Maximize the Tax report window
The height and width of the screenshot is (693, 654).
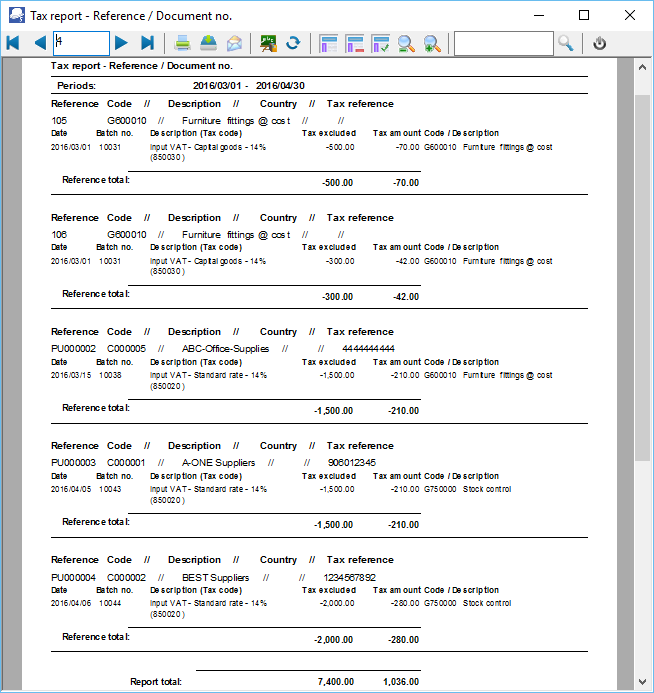pyautogui.click(x=584, y=15)
